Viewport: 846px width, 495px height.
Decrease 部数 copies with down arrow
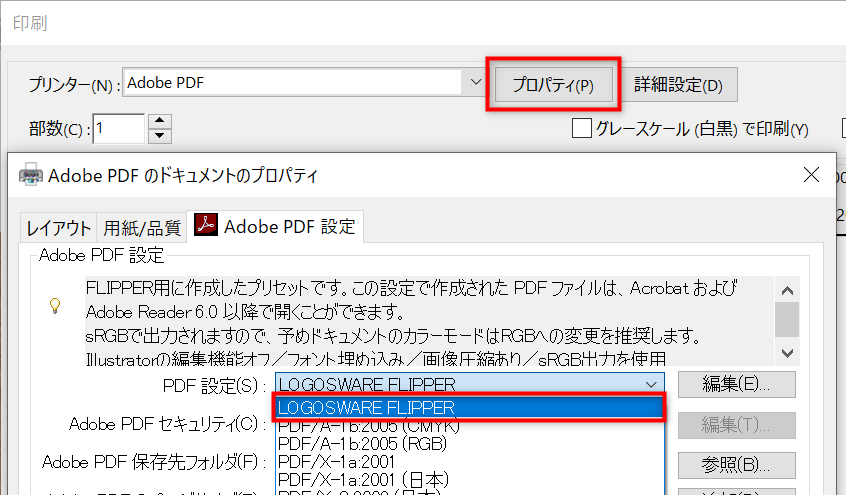pos(160,135)
